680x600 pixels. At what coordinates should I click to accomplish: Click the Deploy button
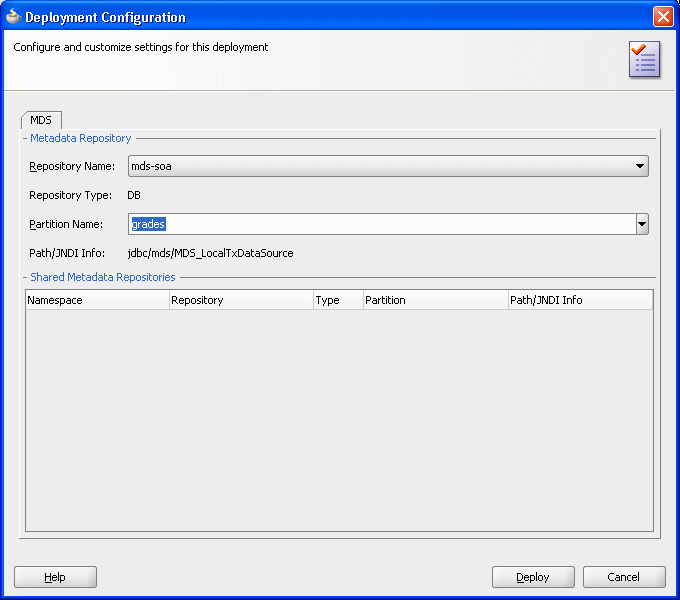coord(533,577)
